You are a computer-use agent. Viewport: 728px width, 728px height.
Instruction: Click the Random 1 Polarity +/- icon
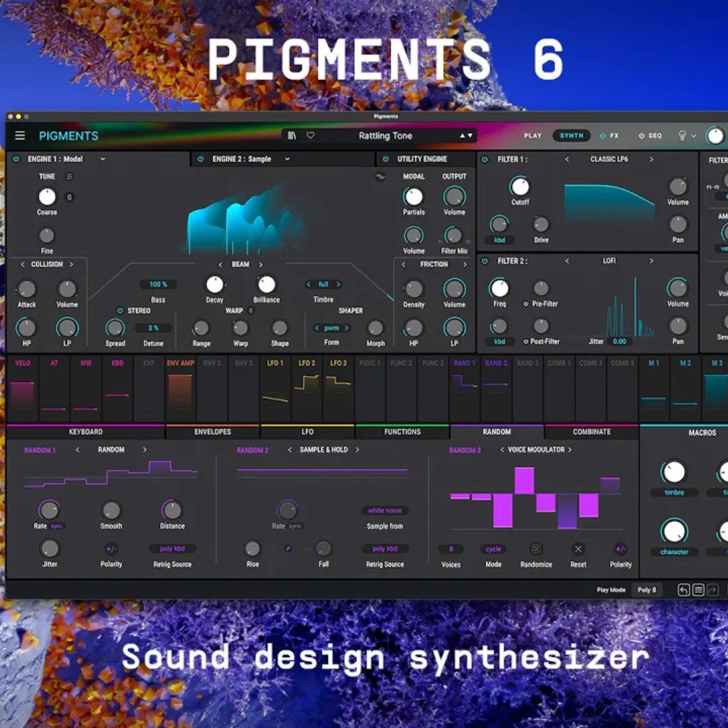click(x=111, y=549)
